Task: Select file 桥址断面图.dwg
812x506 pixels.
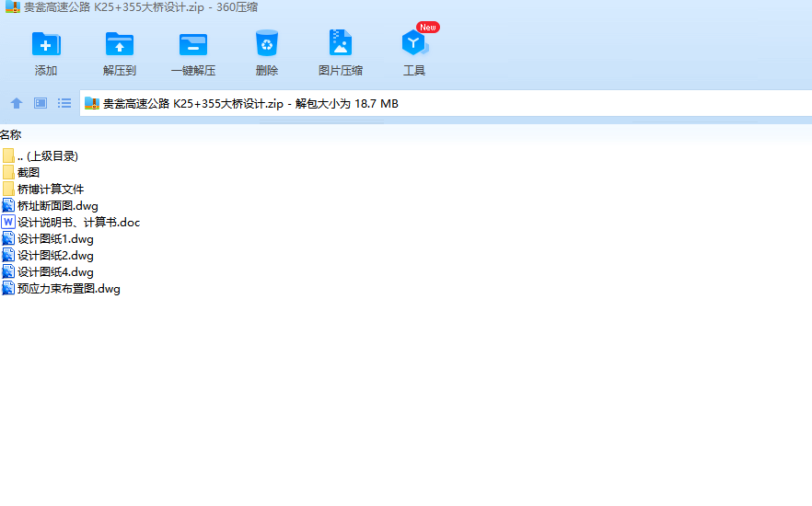Action: pos(51,205)
